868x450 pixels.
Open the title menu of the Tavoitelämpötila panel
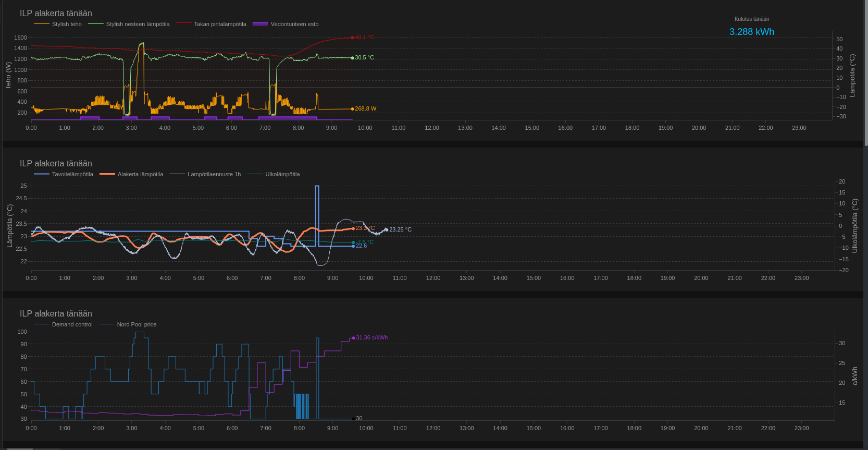56,163
